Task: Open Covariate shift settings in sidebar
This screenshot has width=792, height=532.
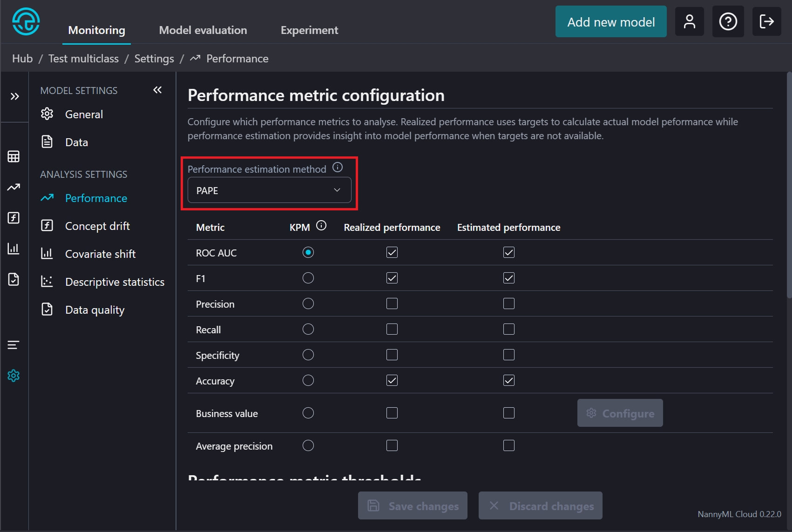Action: (100, 254)
